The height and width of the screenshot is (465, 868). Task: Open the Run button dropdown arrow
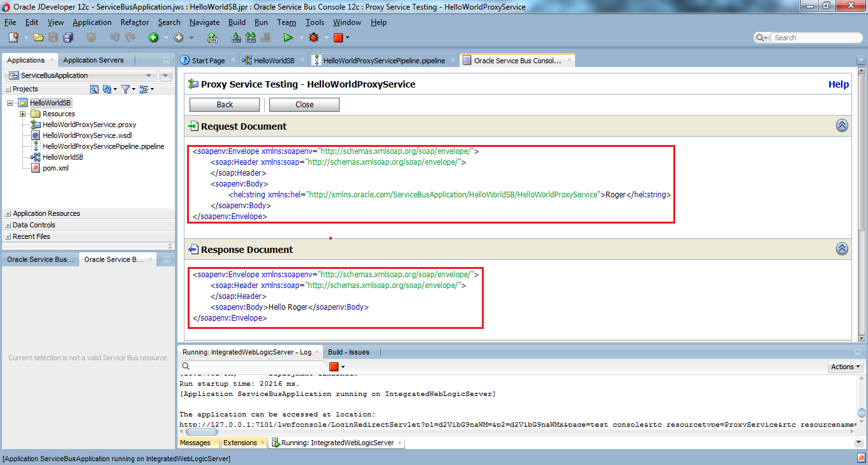(300, 38)
